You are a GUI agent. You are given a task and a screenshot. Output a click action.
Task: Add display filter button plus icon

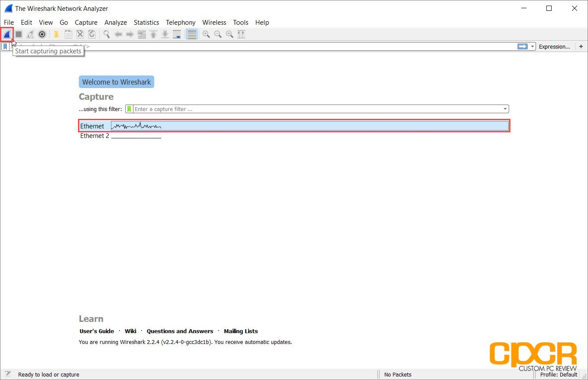coord(581,46)
